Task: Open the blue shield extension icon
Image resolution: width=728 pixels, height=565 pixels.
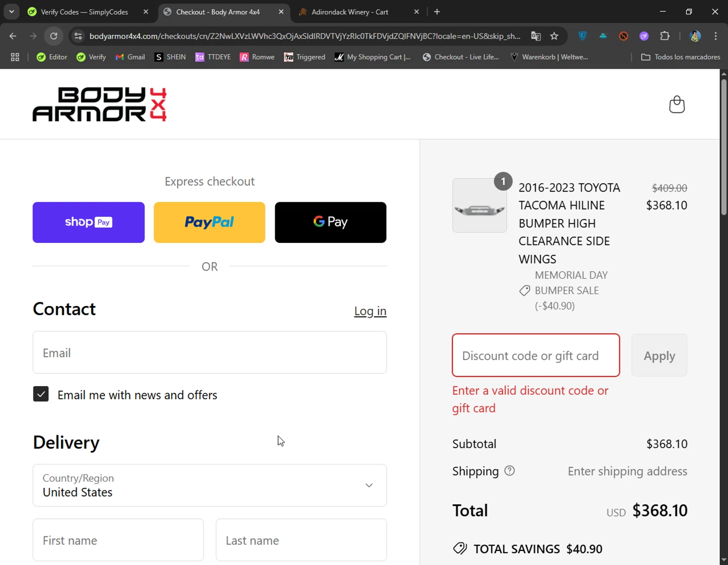Action: click(x=583, y=36)
